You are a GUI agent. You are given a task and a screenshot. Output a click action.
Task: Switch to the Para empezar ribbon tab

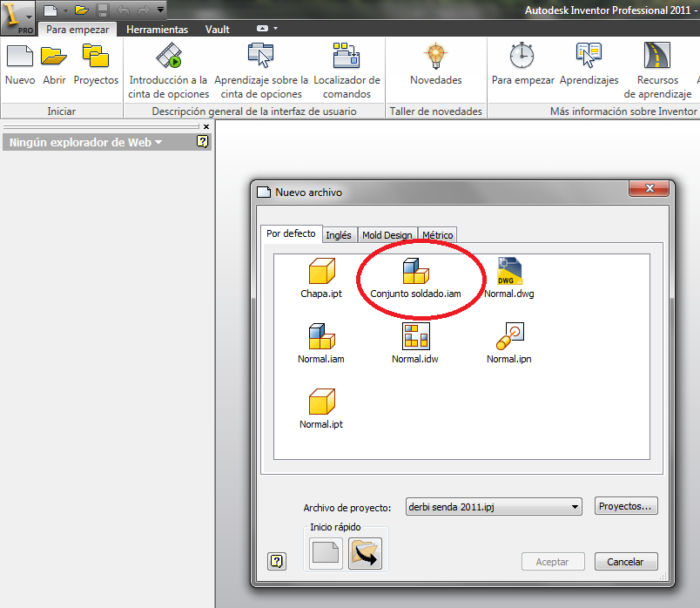tap(77, 30)
